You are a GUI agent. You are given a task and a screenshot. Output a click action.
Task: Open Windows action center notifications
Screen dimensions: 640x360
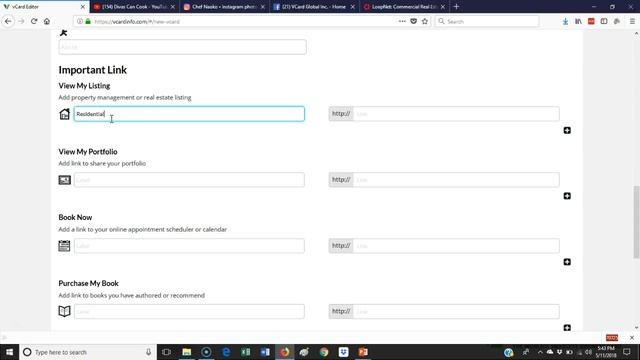[x=627, y=352]
